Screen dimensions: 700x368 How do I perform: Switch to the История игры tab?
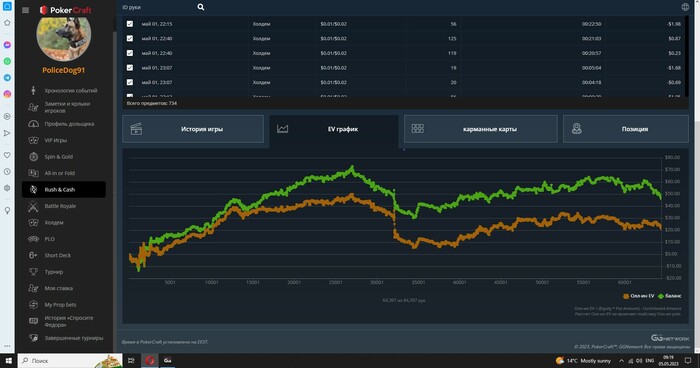[x=193, y=129]
